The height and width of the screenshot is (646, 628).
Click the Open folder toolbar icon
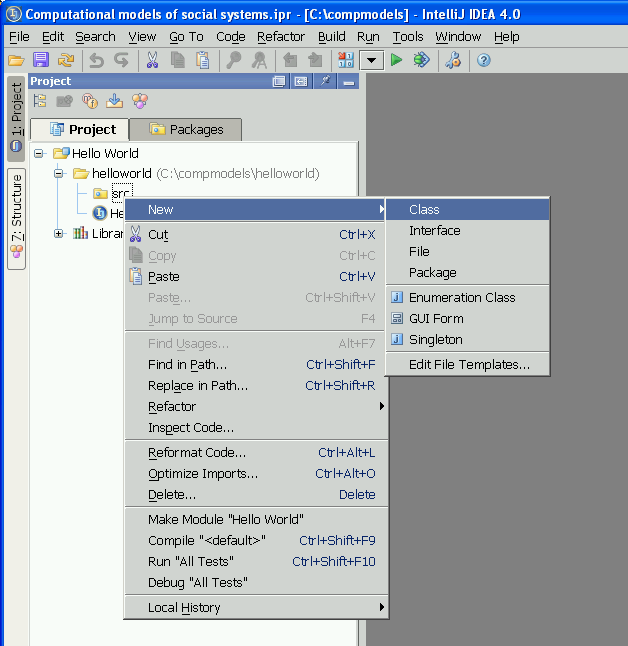point(16,61)
